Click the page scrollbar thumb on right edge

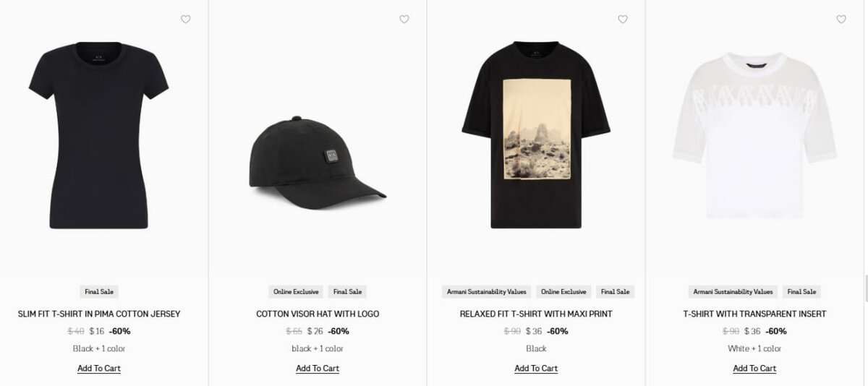pyautogui.click(x=866, y=288)
